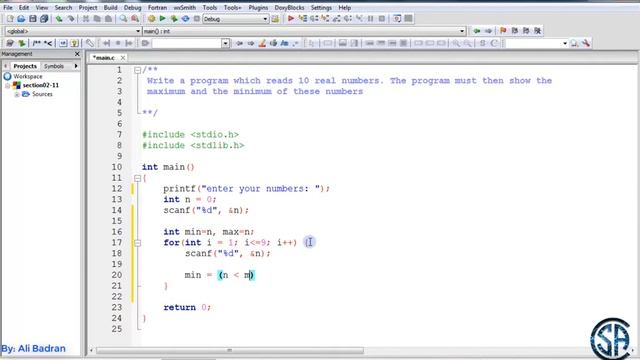Click the Rebuild icon
Screen dimensions: 640x360
click(185, 19)
